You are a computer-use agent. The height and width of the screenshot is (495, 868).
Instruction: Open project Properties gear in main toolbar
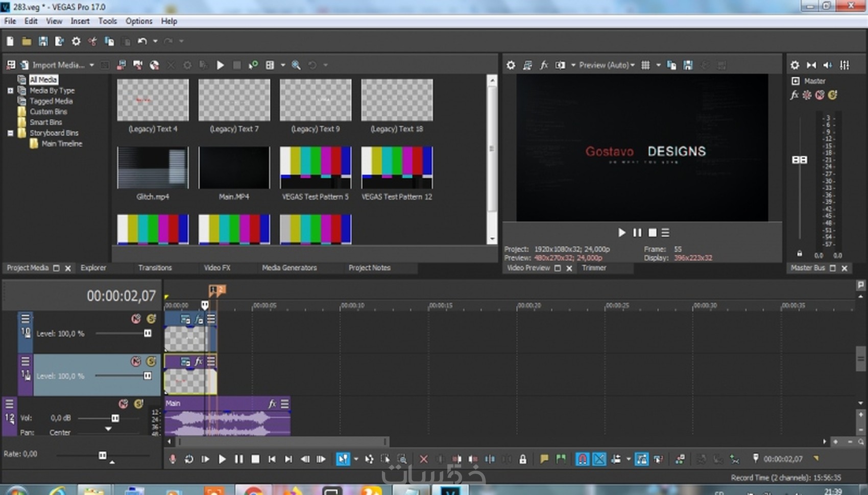pyautogui.click(x=76, y=41)
